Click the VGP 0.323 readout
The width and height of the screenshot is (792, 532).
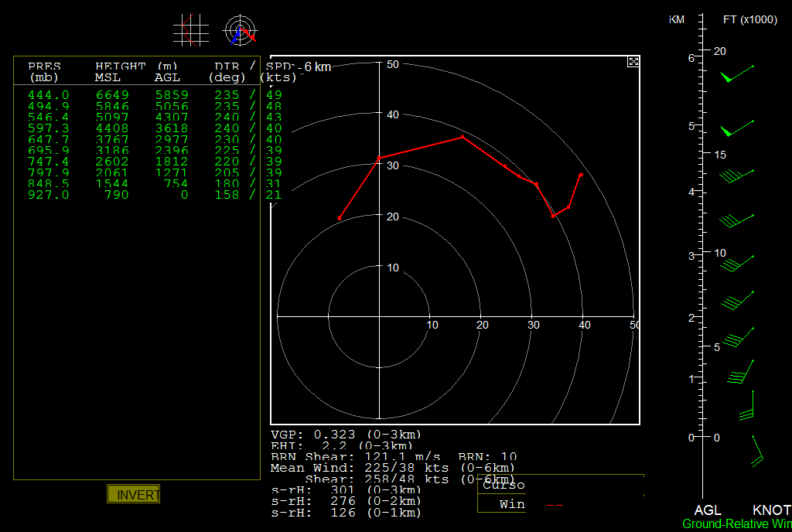pos(346,435)
